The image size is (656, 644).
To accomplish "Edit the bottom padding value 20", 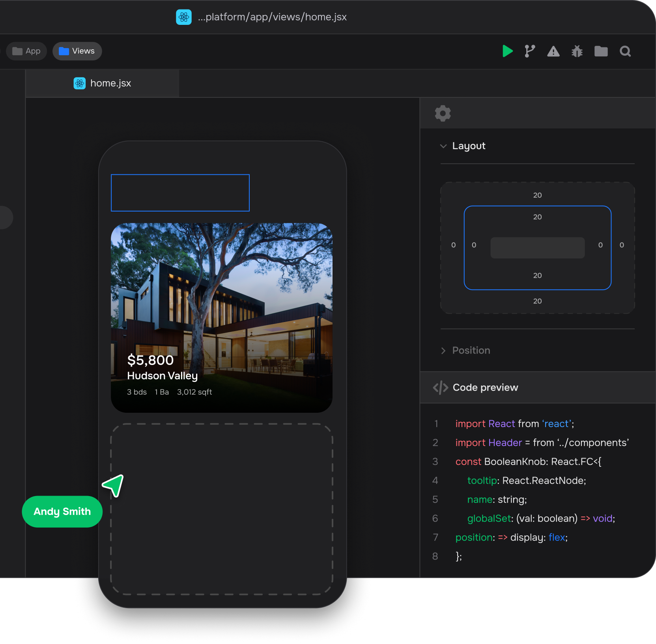I will pyautogui.click(x=537, y=275).
